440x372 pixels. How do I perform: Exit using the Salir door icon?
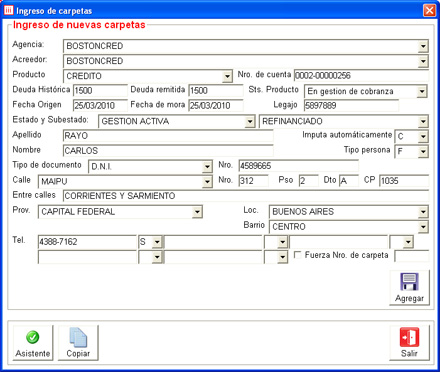point(409,337)
